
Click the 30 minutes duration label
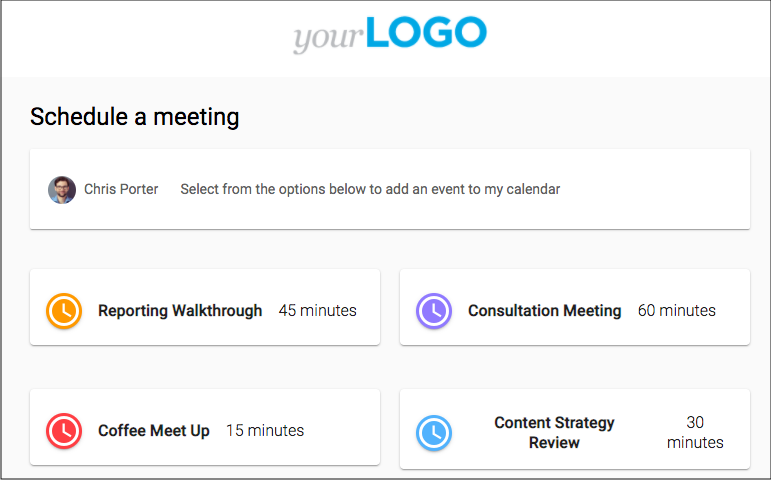[x=695, y=432]
